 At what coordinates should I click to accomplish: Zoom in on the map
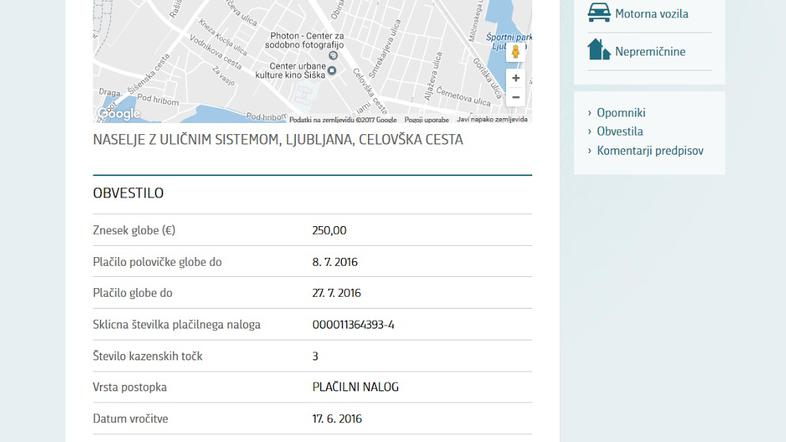click(x=516, y=78)
